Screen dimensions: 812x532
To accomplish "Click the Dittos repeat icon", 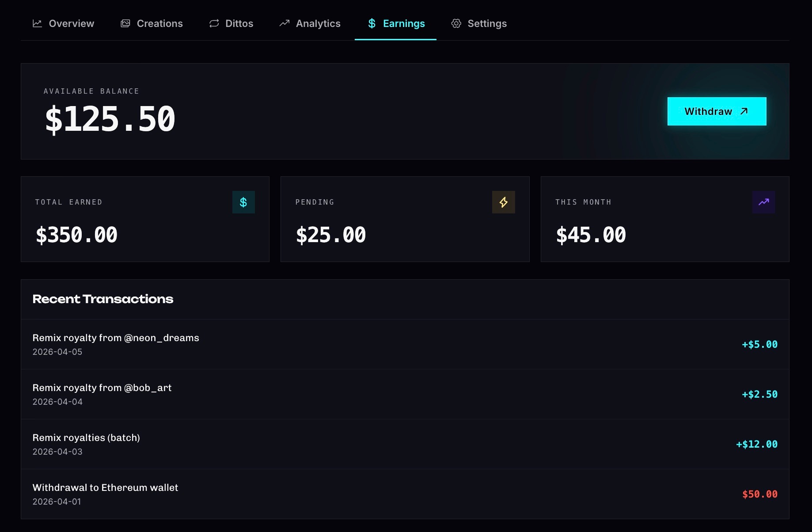I will pyautogui.click(x=214, y=23).
